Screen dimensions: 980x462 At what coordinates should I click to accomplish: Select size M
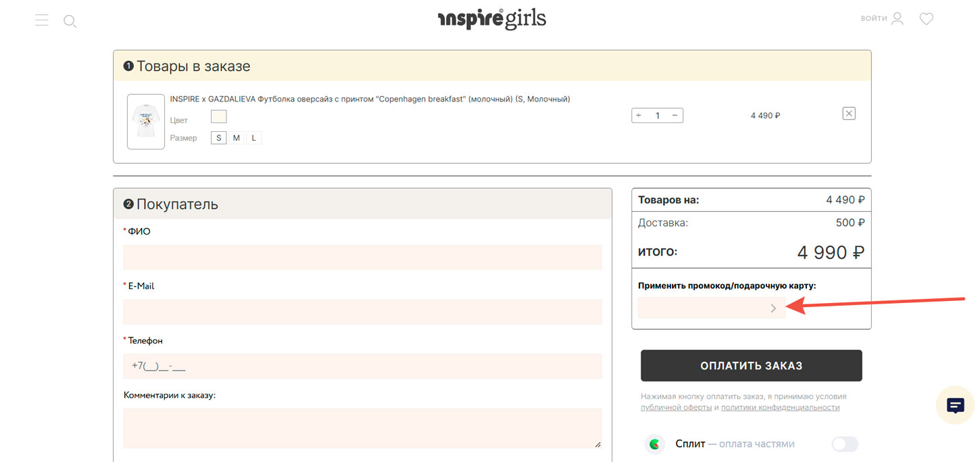point(236,138)
